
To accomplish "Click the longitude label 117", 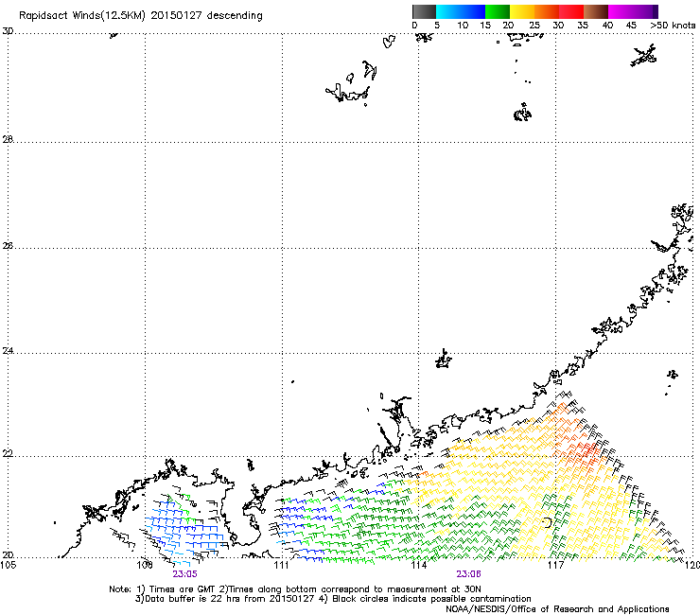I will click(555, 566).
